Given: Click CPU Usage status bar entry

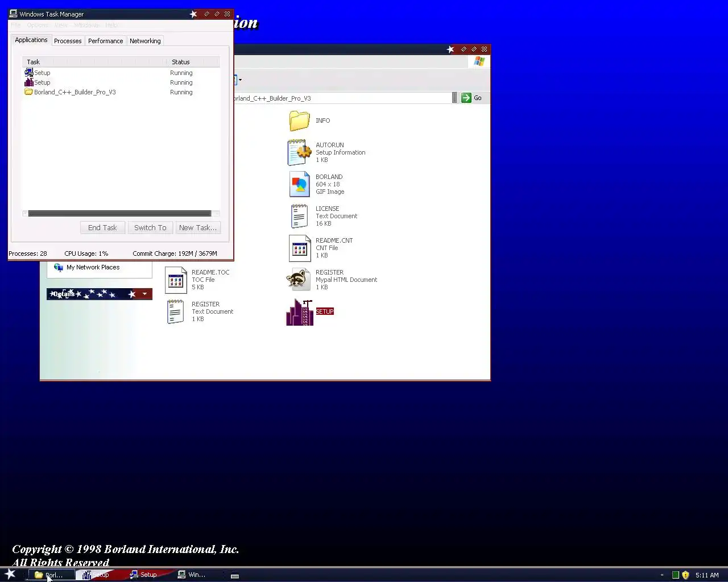Looking at the screenshot, I should click(86, 253).
